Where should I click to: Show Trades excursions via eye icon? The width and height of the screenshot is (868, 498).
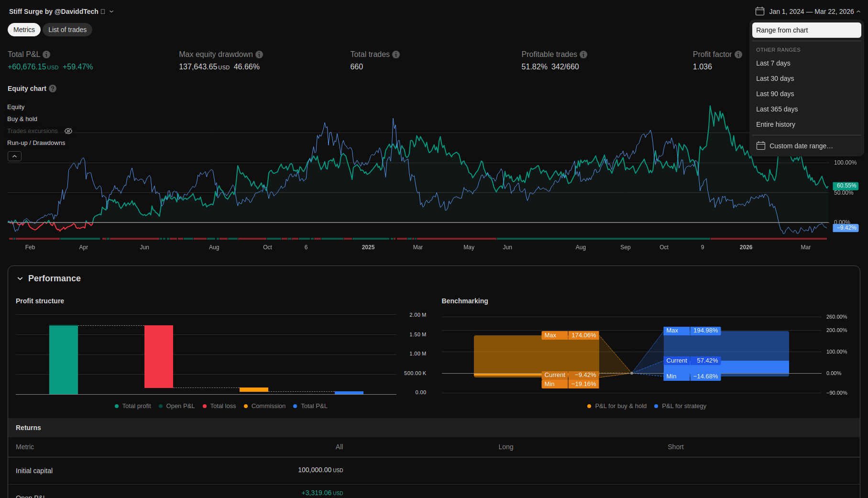pos(68,131)
